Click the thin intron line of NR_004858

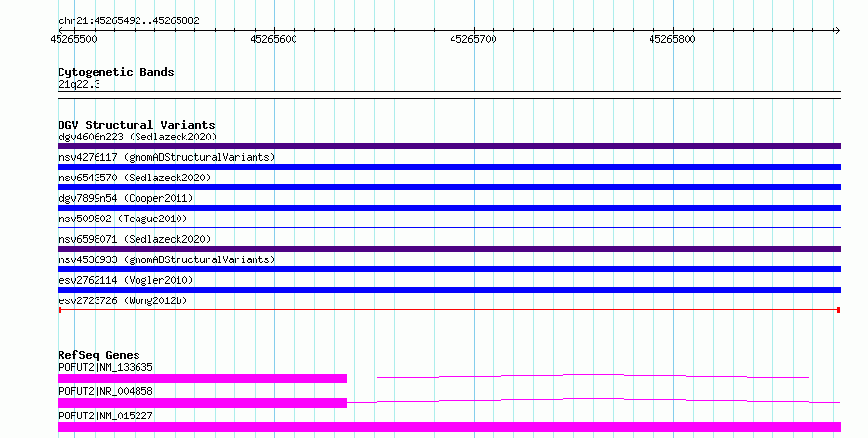(x=593, y=400)
